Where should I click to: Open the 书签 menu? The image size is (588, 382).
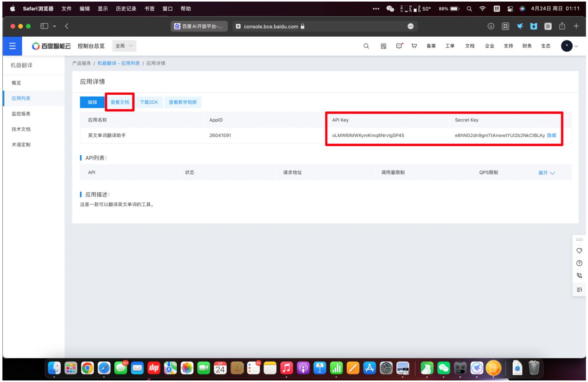pyautogui.click(x=149, y=9)
